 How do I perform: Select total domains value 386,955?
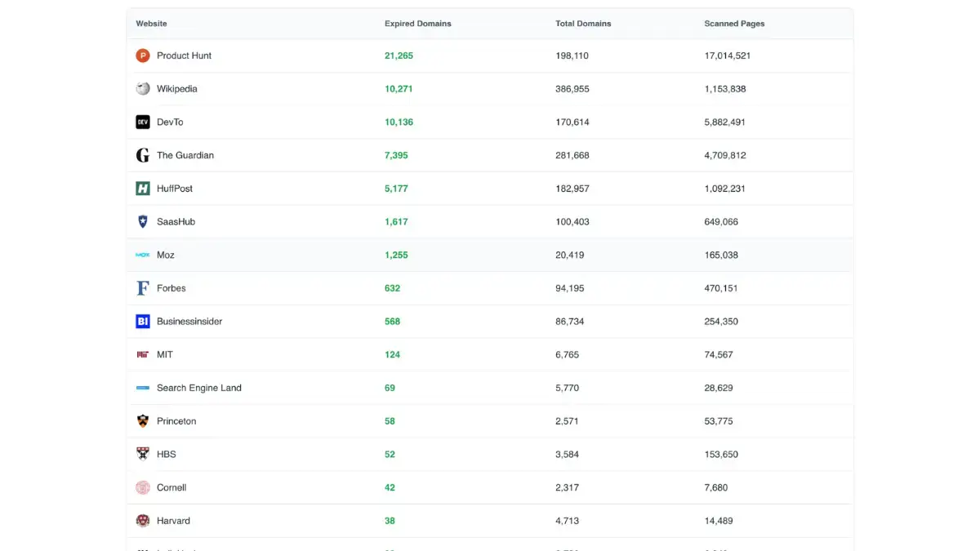pos(572,89)
